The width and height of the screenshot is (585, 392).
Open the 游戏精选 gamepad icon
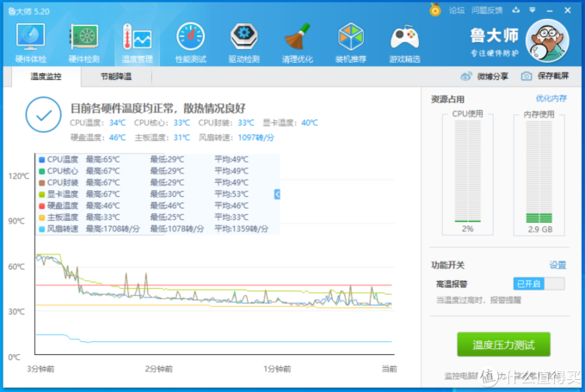pyautogui.click(x=404, y=37)
